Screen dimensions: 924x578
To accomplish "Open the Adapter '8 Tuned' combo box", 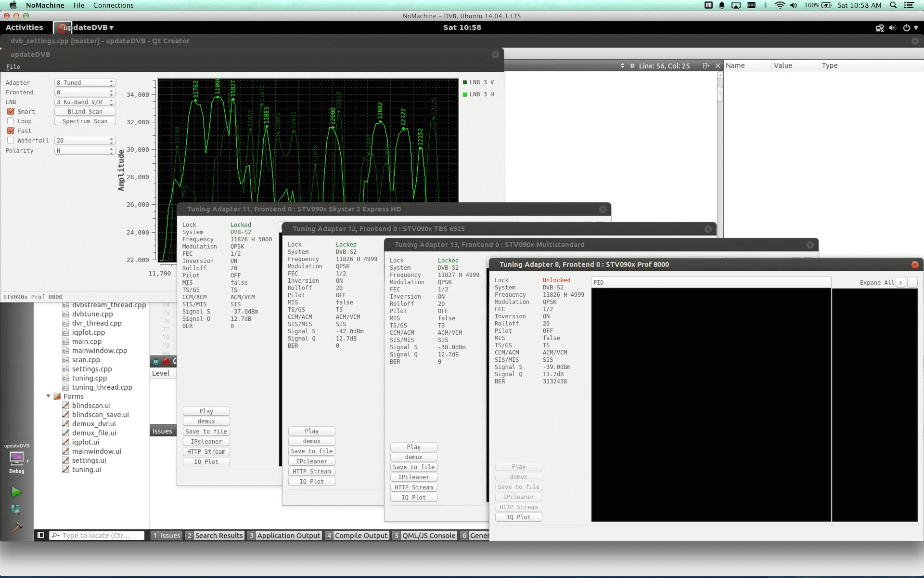I will [x=85, y=82].
